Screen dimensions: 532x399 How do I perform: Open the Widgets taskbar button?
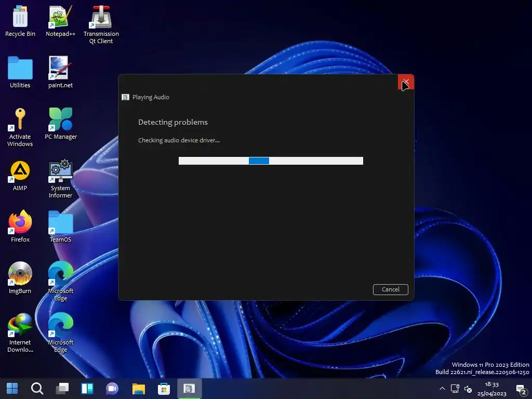87,389
